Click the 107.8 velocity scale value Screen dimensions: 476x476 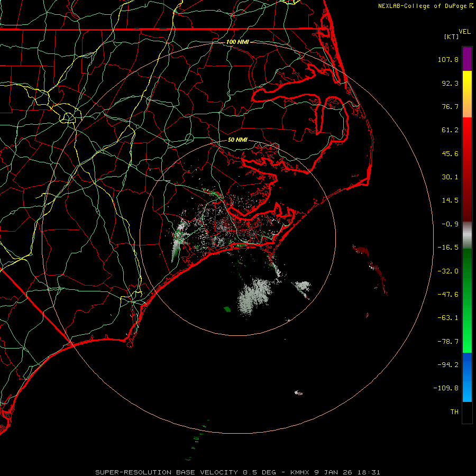click(x=448, y=59)
